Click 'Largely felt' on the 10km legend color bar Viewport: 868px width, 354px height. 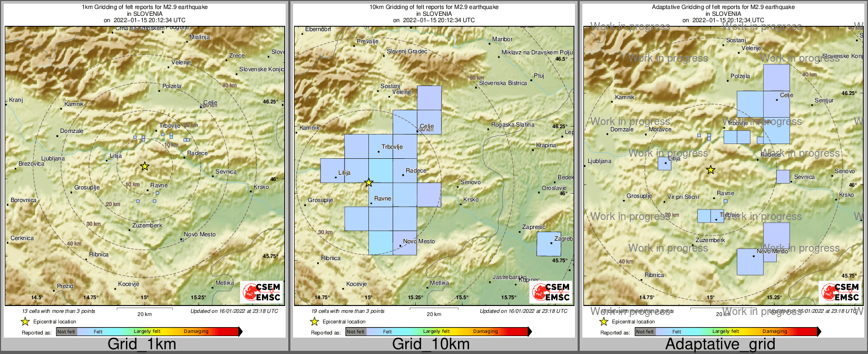point(436,331)
